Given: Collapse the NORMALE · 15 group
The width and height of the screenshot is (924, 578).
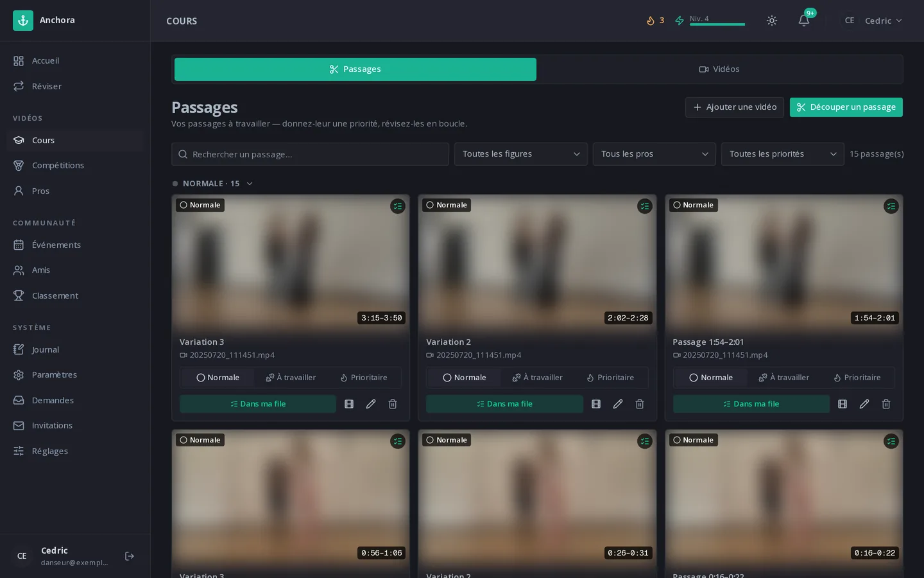Looking at the screenshot, I should tap(212, 184).
